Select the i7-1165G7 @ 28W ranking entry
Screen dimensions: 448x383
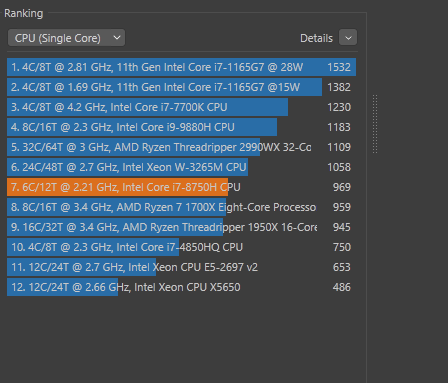point(181,67)
